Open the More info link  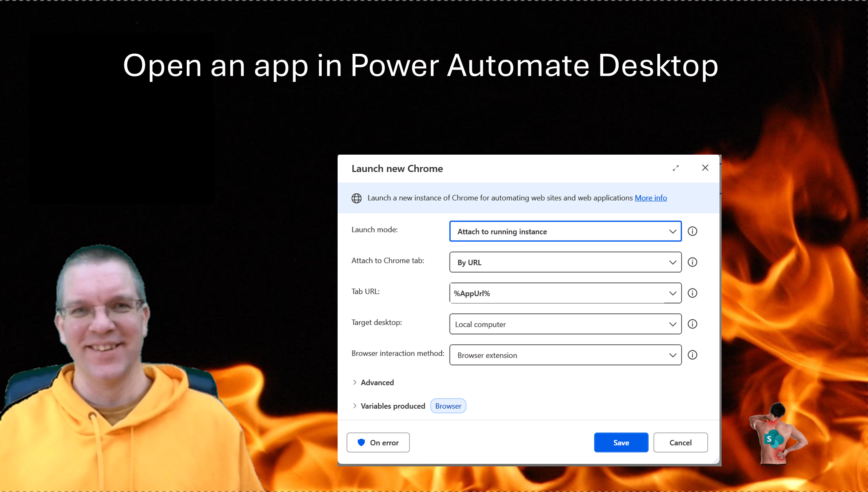pyautogui.click(x=651, y=198)
